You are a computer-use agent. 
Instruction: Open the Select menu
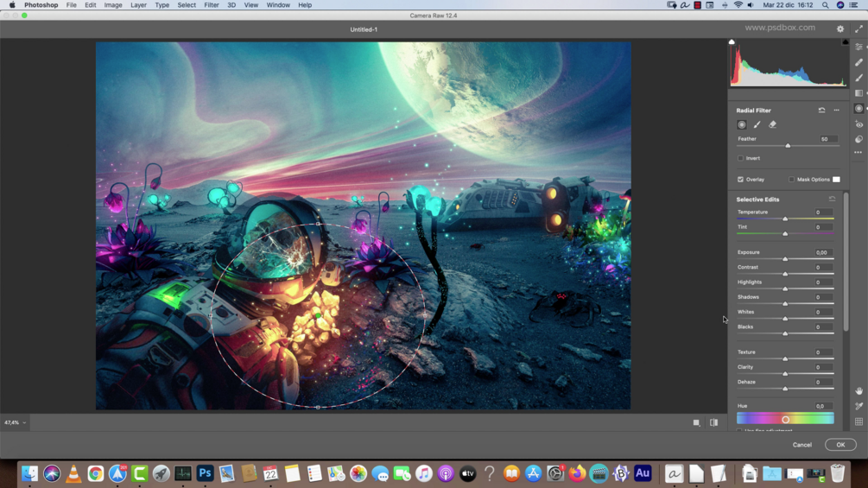tap(187, 5)
